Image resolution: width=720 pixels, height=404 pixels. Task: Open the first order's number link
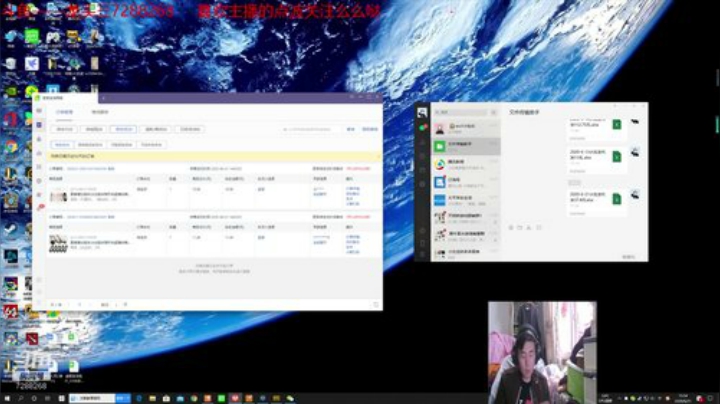[x=87, y=169]
